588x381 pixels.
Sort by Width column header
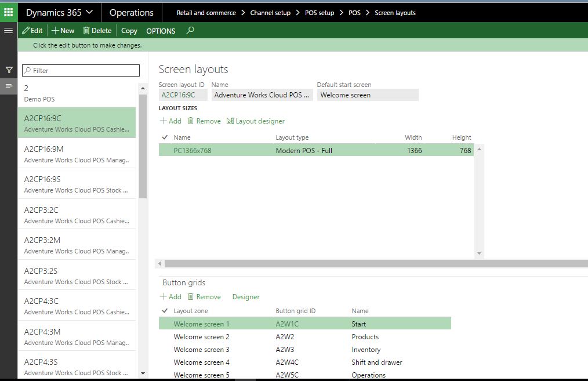(413, 137)
